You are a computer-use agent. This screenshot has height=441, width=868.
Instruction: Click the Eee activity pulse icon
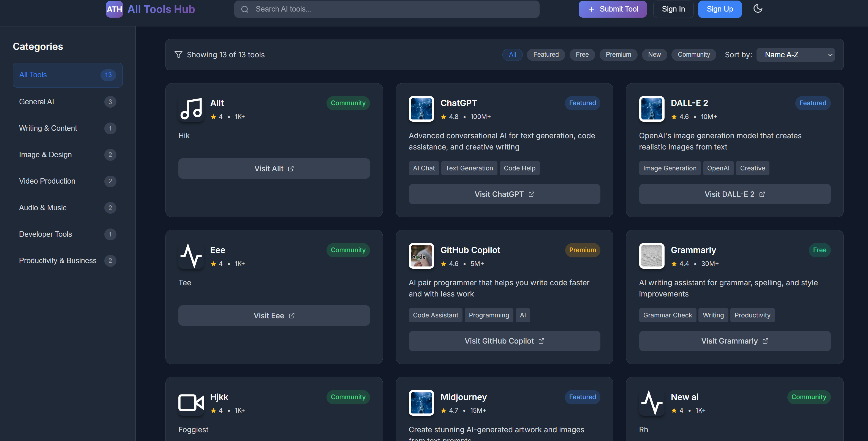(x=191, y=256)
